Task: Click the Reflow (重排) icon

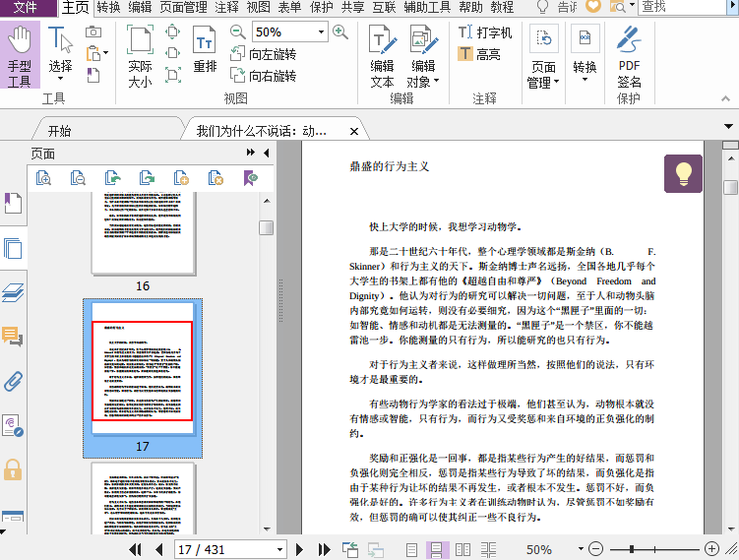Action: coord(205,49)
